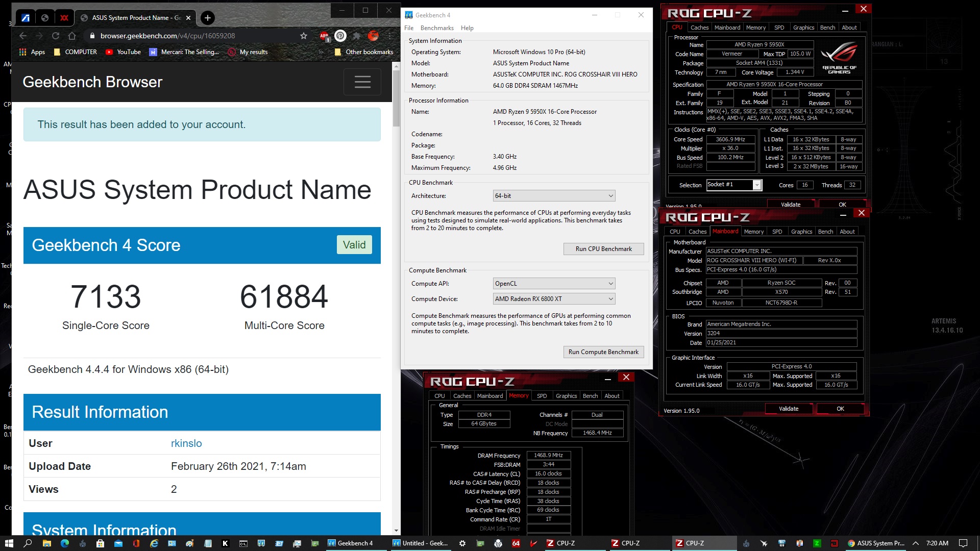Screen dimensions: 980x551
Task: Open Command Prompt from the taskbar
Action: pos(243,543)
